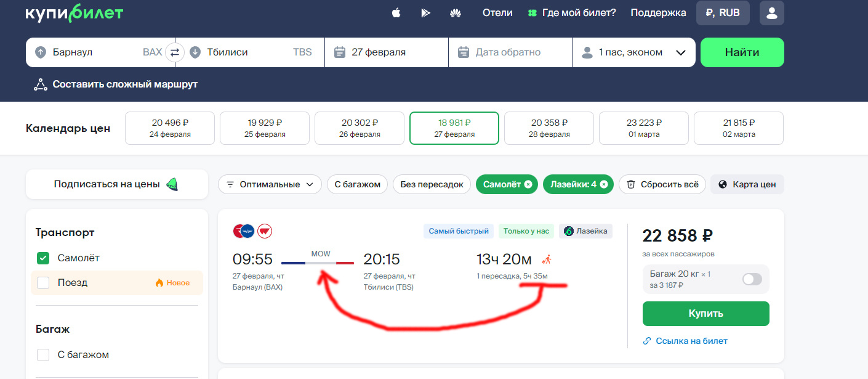Click the blue Aeroflot airline logo
This screenshot has width=868, height=379.
[x=247, y=231]
